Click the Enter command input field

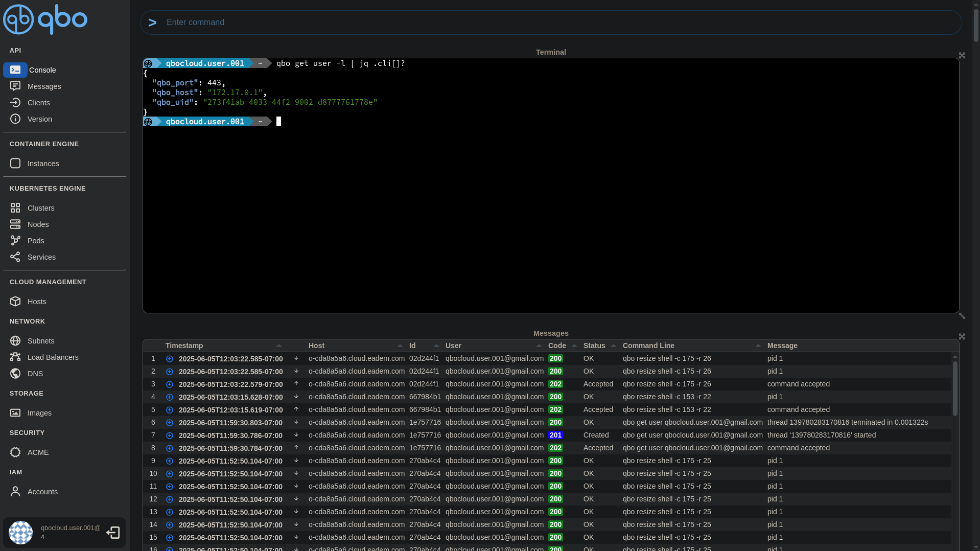(358, 22)
